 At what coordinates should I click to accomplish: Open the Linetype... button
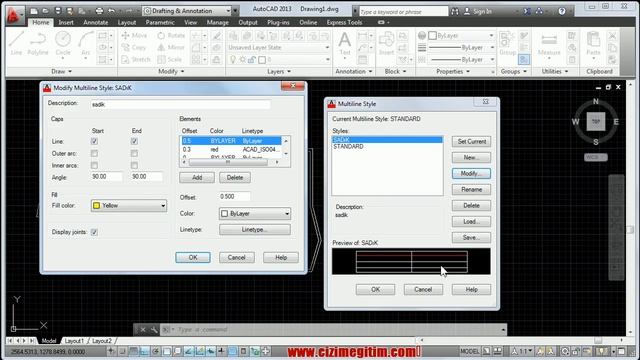point(255,230)
